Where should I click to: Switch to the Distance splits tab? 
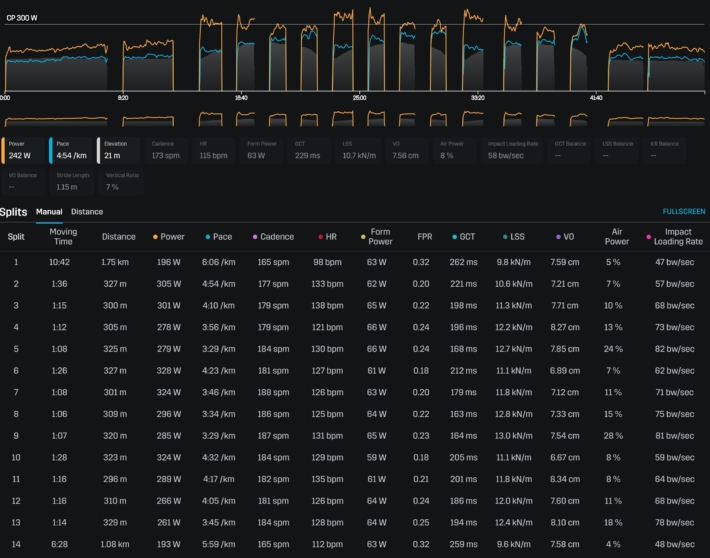(87, 212)
